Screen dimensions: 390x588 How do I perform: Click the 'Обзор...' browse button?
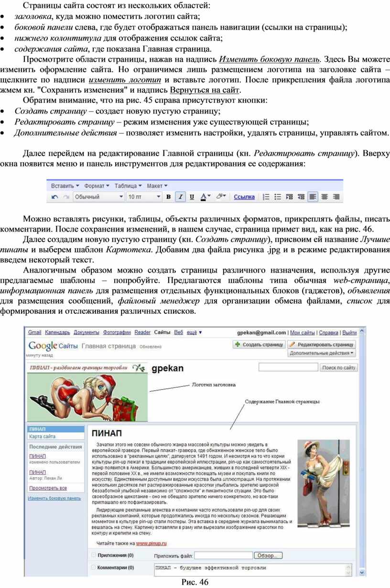click(268, 555)
